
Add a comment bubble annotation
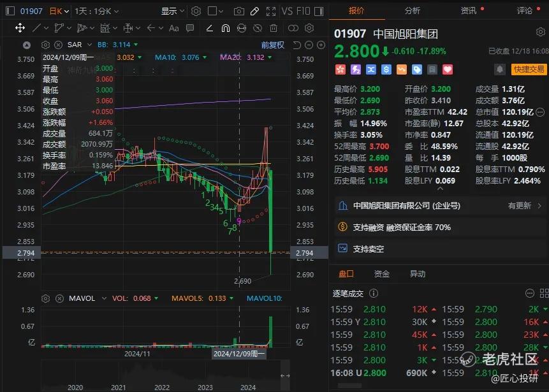(190, 27)
